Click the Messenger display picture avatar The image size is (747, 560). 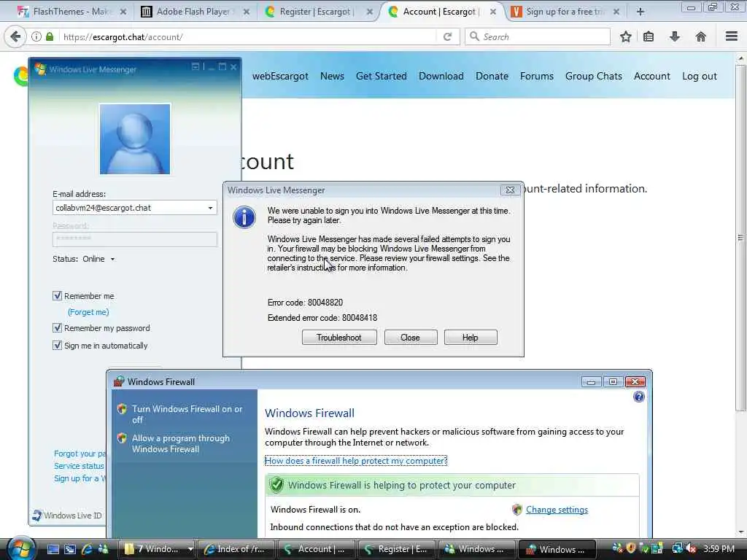(135, 139)
